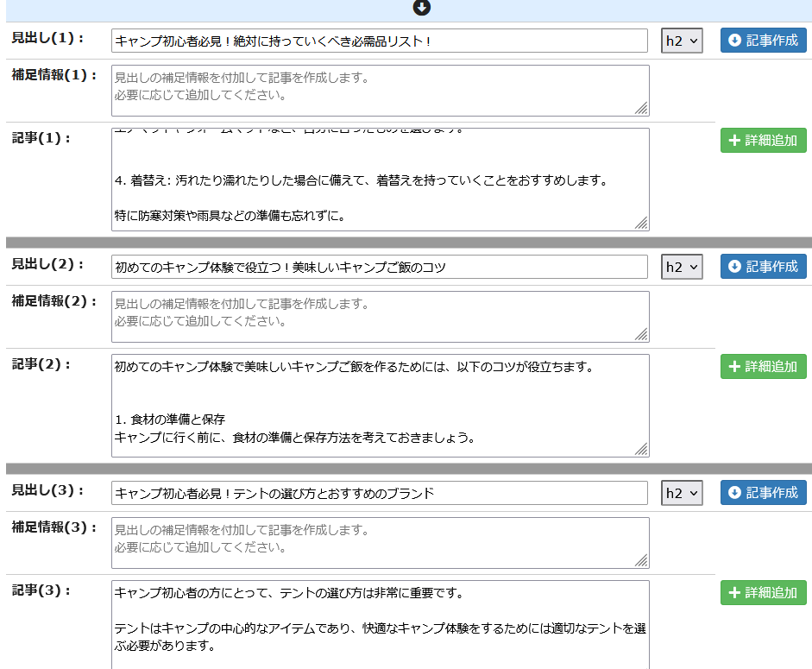Click inside the 記事(1) article textarea

(x=379, y=180)
